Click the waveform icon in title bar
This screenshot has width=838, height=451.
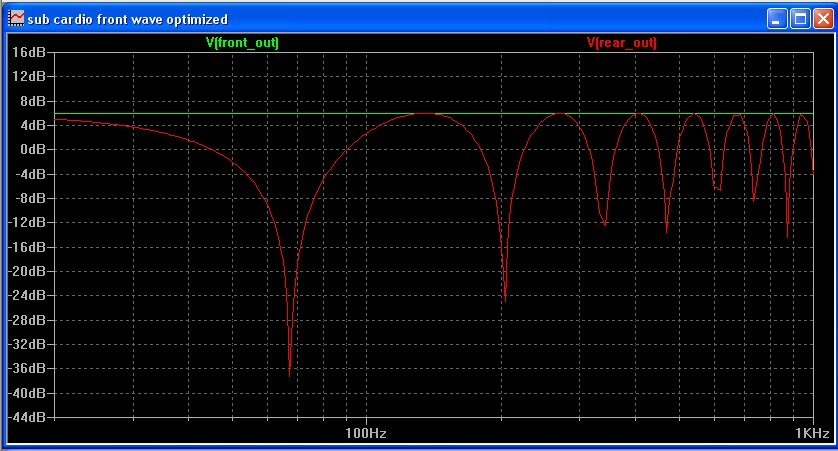point(16,19)
